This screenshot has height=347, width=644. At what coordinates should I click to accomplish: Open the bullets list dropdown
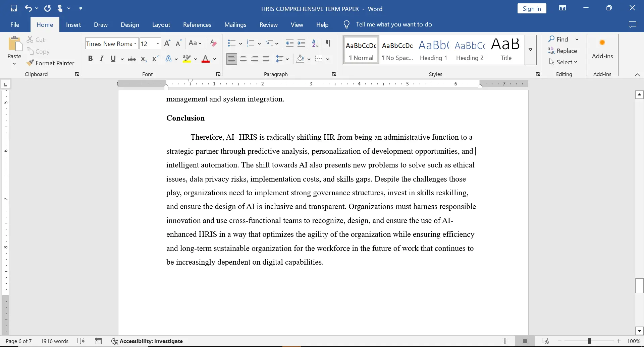point(240,44)
